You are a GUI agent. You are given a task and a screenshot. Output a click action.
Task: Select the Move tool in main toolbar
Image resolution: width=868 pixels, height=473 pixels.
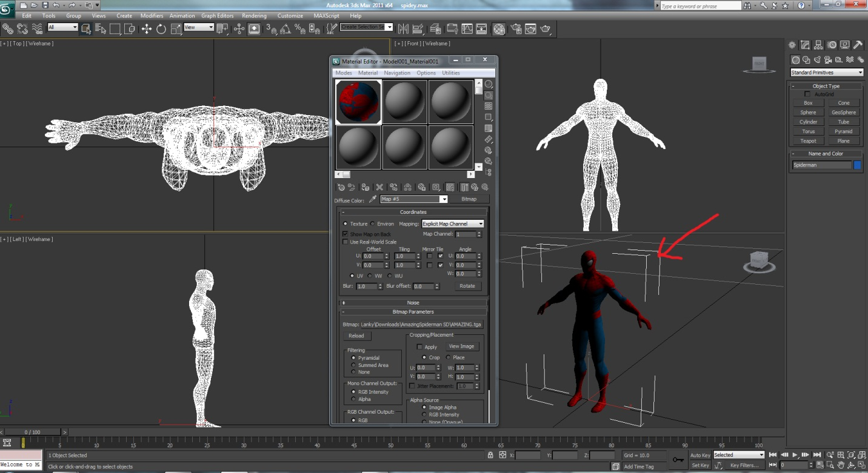147,28
